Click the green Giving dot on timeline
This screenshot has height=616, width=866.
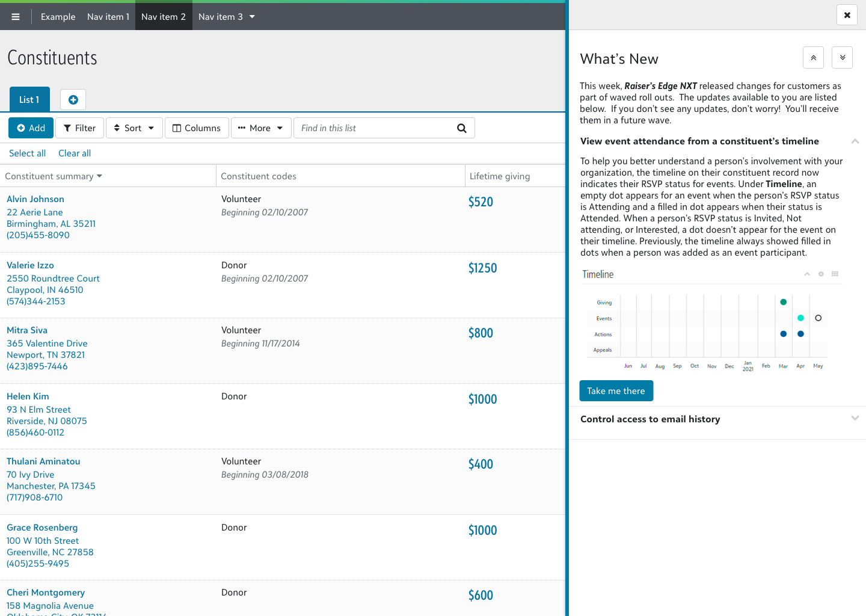pyautogui.click(x=783, y=302)
